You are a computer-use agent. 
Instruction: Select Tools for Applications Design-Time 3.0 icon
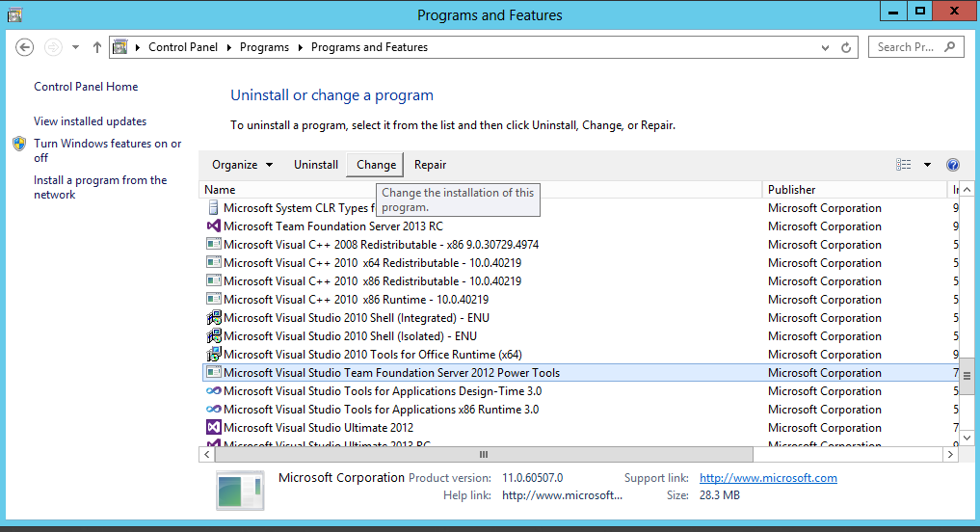click(214, 390)
